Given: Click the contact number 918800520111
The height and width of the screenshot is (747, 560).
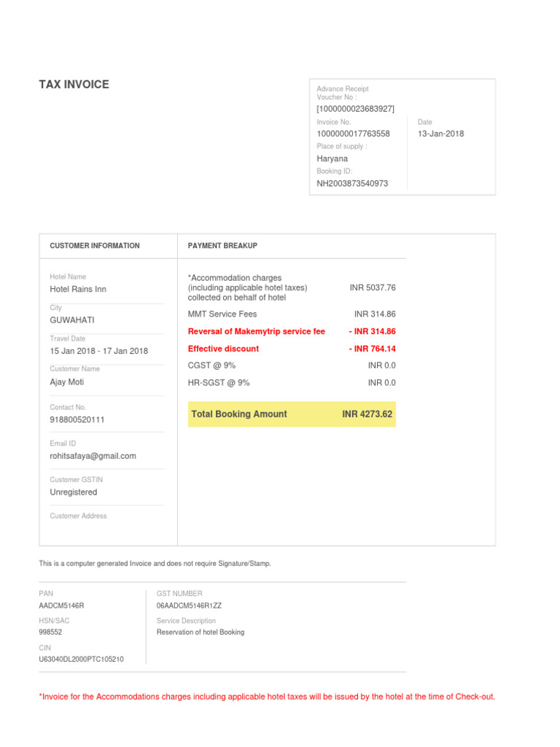Looking at the screenshot, I should [77, 419].
